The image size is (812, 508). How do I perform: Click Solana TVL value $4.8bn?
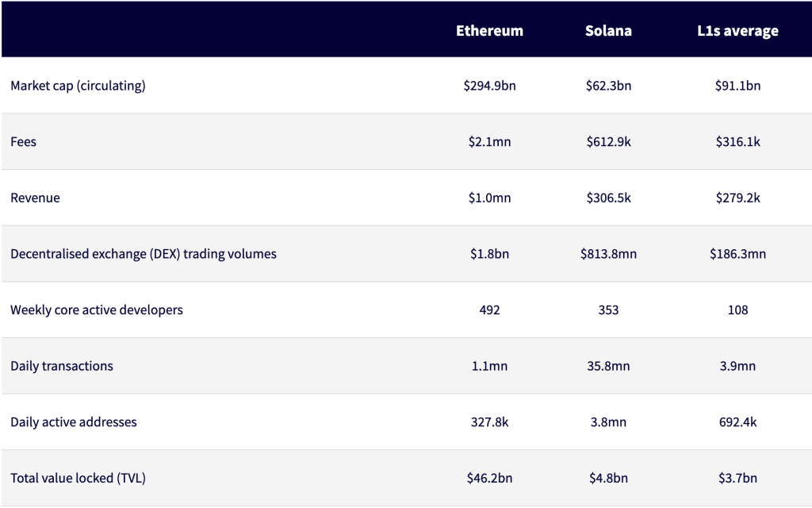(608, 477)
